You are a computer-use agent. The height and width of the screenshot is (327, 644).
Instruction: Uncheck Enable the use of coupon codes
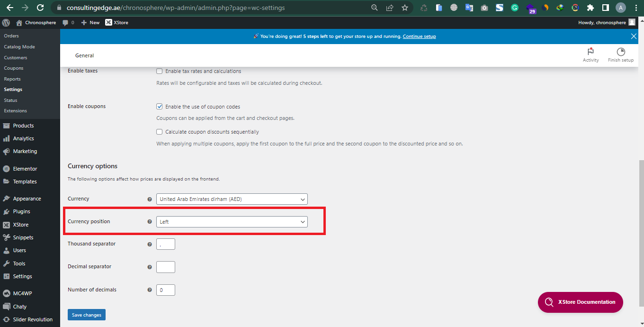click(160, 107)
